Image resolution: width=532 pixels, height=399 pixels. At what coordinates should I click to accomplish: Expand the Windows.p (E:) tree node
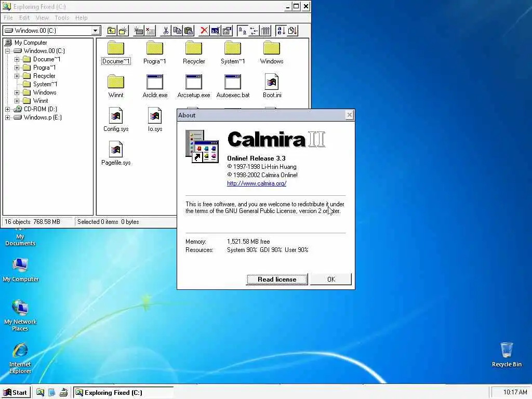[x=8, y=117]
